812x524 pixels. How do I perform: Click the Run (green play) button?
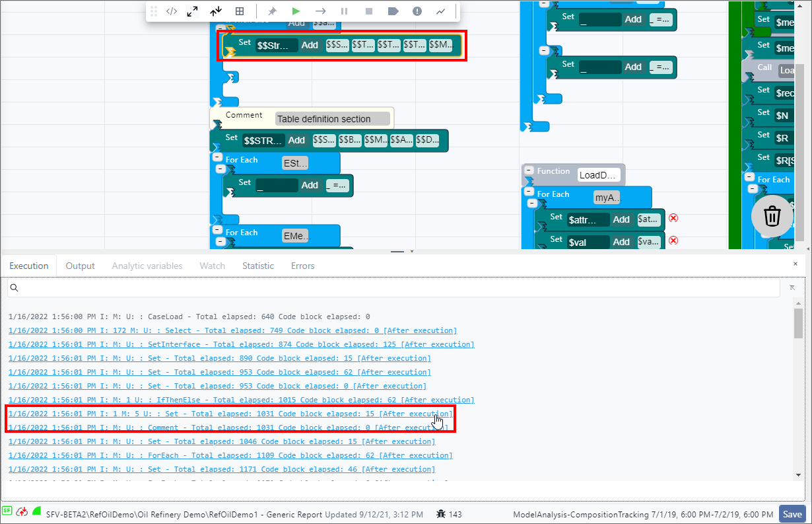[x=296, y=11]
